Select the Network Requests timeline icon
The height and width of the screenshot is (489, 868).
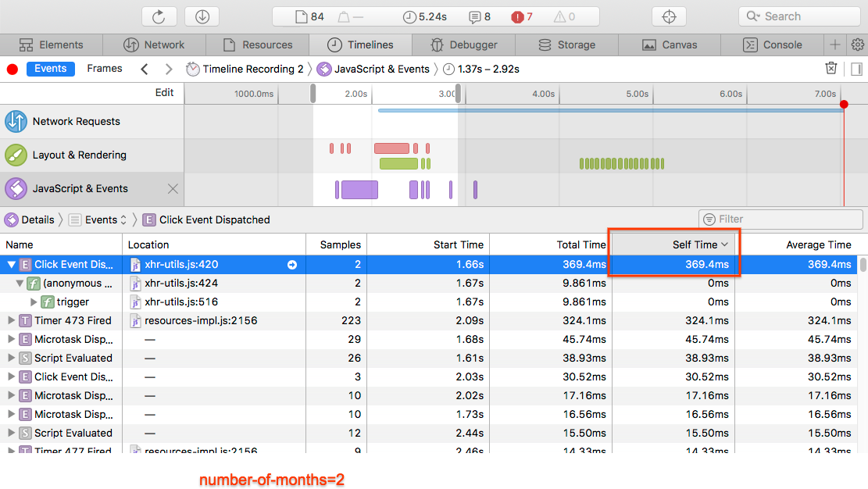(16, 121)
